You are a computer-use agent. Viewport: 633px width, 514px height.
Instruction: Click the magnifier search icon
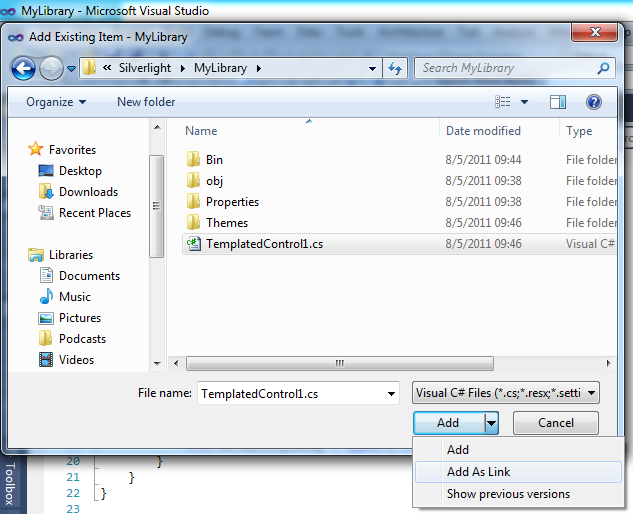click(603, 68)
